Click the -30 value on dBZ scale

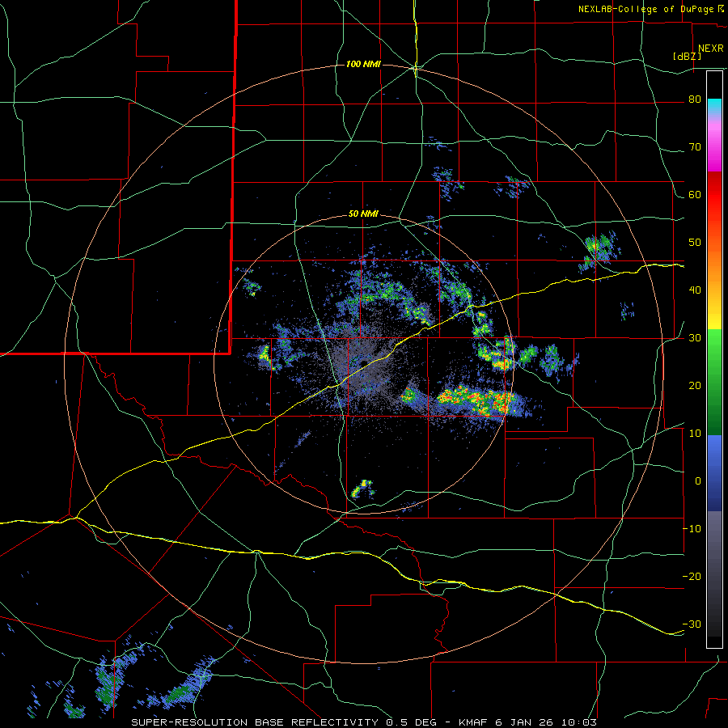point(692,625)
